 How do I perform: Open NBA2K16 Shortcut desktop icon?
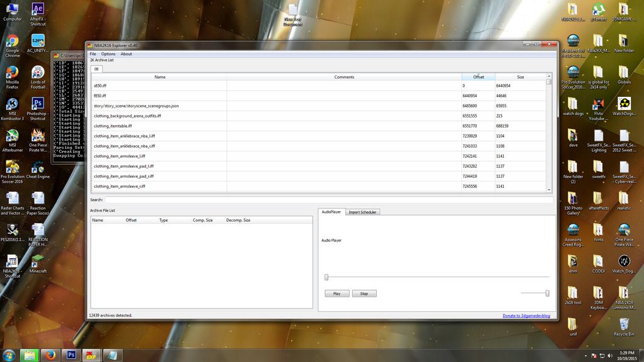point(13,266)
